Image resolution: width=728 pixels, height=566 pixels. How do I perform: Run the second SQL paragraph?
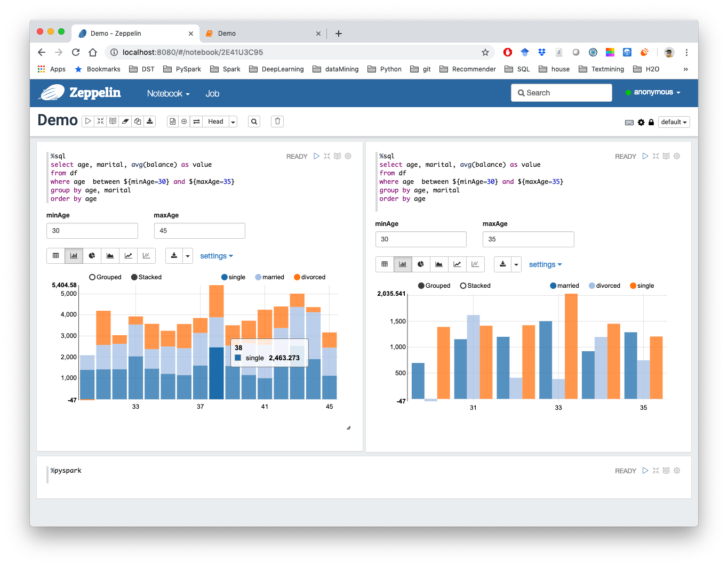pos(645,156)
